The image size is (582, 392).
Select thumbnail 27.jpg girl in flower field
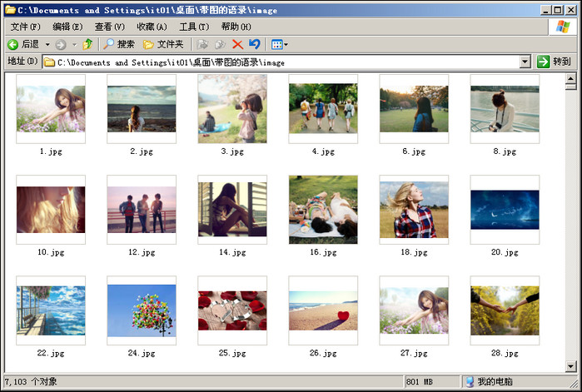click(414, 310)
